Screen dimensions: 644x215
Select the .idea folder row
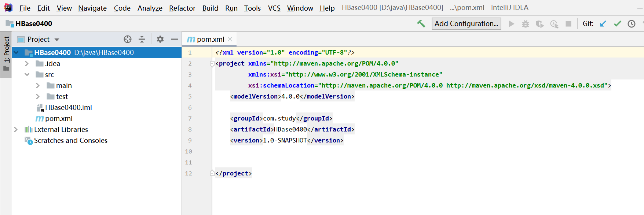point(97,64)
